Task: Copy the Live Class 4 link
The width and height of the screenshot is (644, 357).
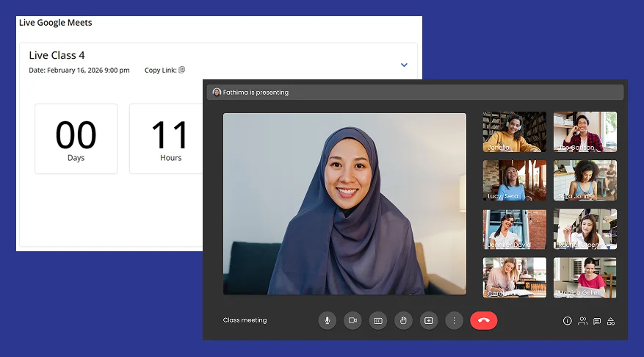Action: (x=182, y=71)
